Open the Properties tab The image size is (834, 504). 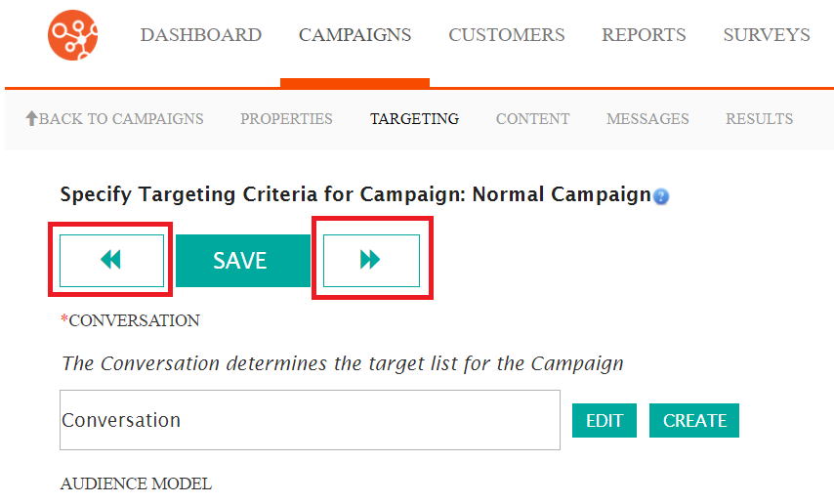[286, 119]
